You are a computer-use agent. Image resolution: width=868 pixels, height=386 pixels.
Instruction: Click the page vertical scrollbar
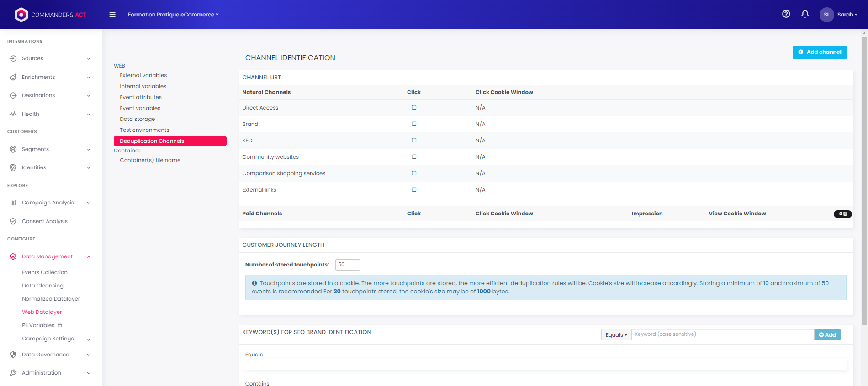point(864,183)
